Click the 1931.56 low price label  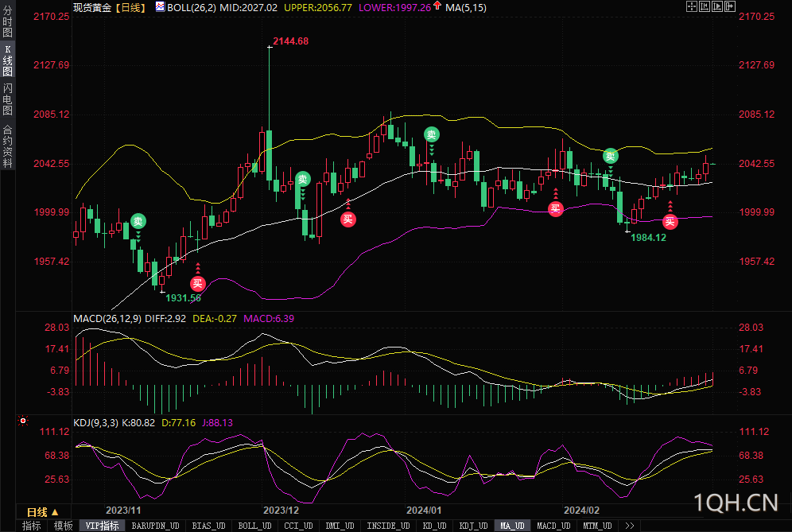(184, 298)
